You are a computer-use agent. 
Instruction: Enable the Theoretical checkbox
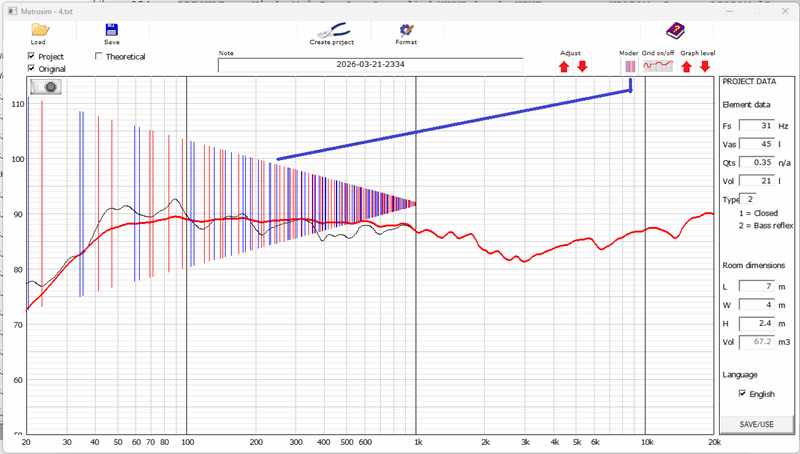click(x=98, y=57)
